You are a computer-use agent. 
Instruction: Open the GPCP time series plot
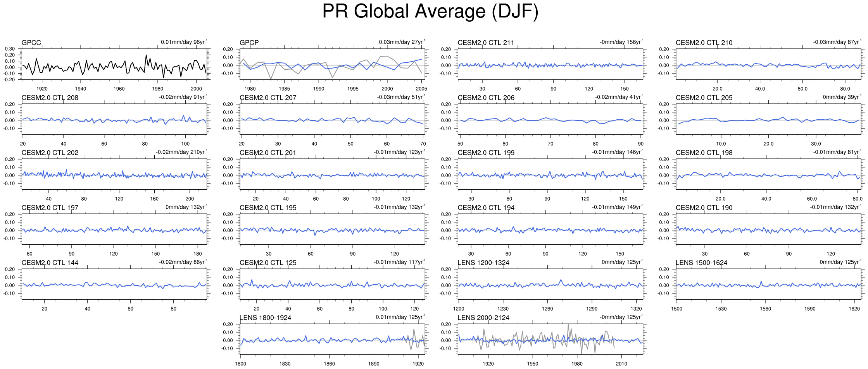click(332, 64)
